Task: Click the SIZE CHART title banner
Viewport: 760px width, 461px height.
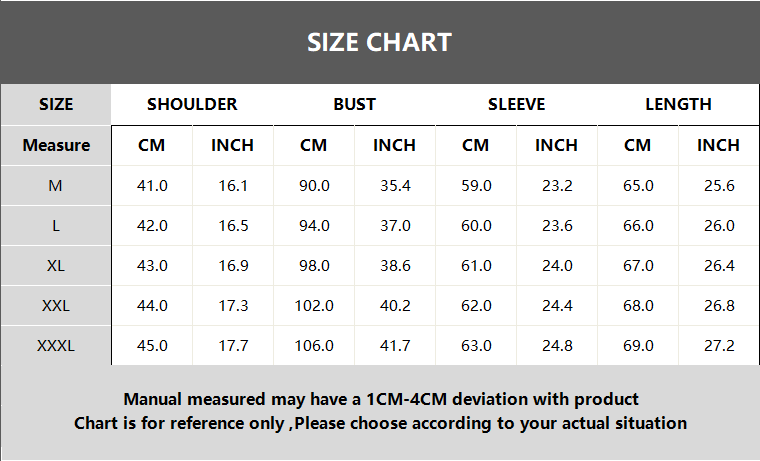Action: [x=379, y=42]
